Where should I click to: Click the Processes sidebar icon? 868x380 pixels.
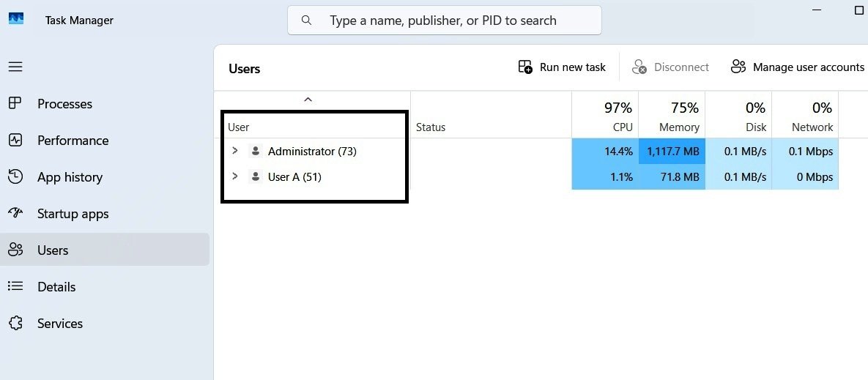click(15, 103)
